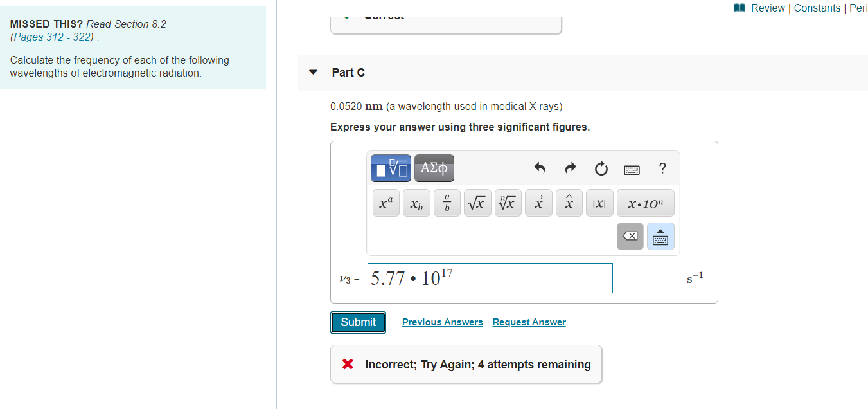The height and width of the screenshot is (409, 868).
Task: Open the Greek letters ΑΣΦ palette
Action: pos(434,168)
